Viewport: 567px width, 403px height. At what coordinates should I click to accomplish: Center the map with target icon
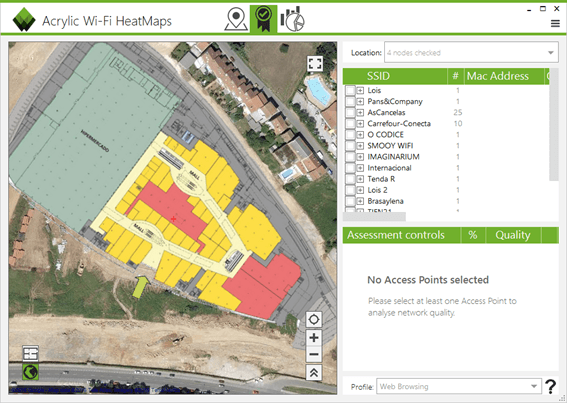pyautogui.click(x=314, y=319)
